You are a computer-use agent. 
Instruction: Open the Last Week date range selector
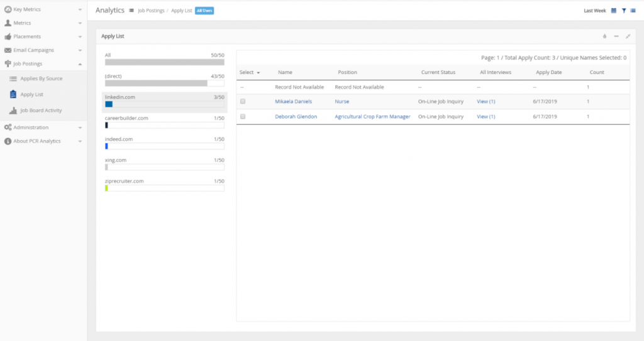pyautogui.click(x=595, y=11)
